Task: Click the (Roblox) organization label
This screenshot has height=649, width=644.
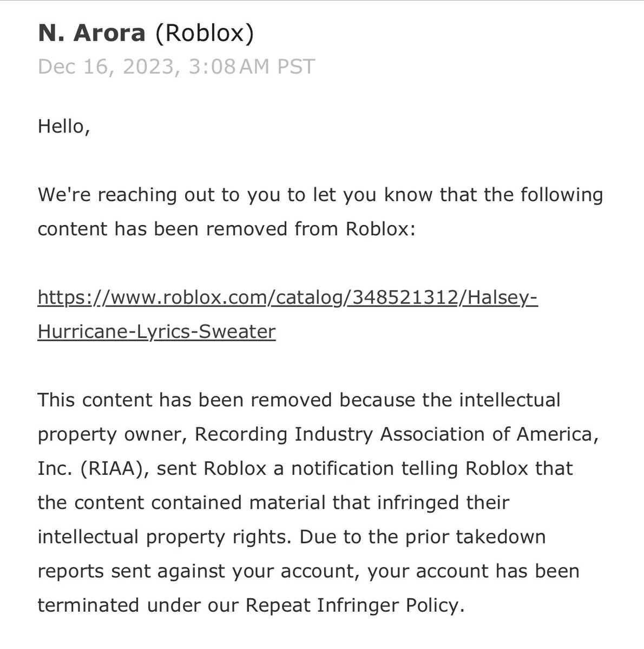Action: tap(205, 34)
